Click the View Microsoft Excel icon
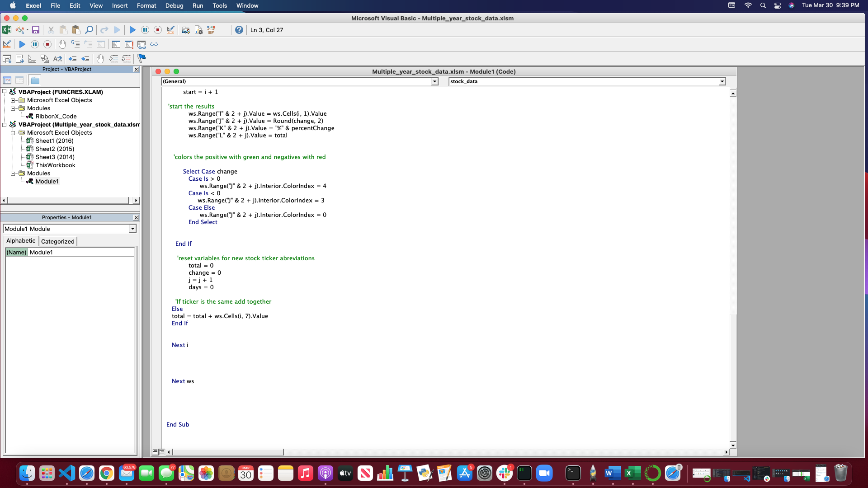 click(7, 30)
